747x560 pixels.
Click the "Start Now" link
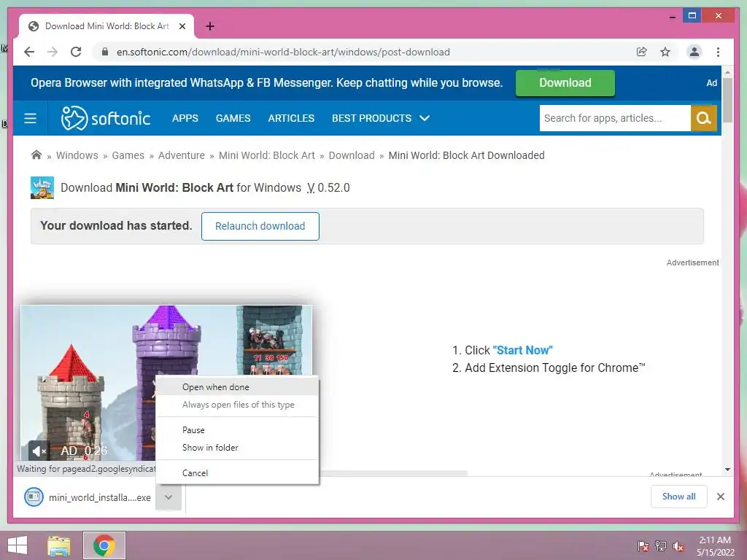tap(522, 350)
